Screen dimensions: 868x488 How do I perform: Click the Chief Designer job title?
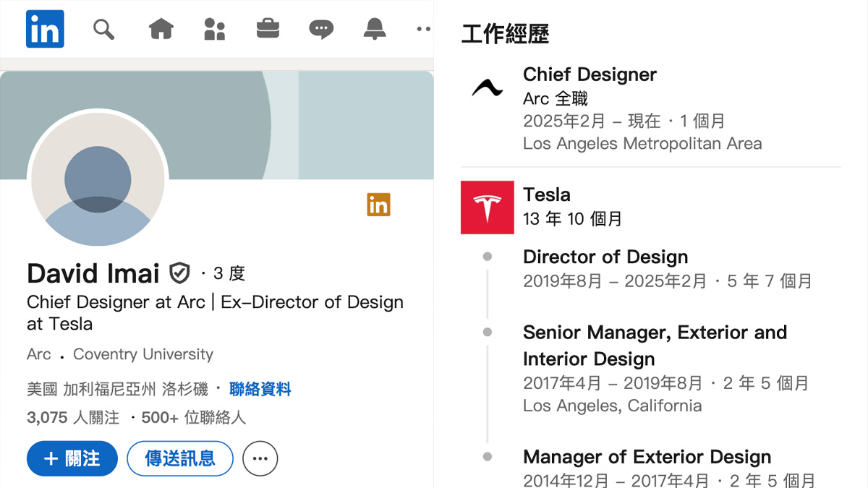pyautogui.click(x=590, y=74)
